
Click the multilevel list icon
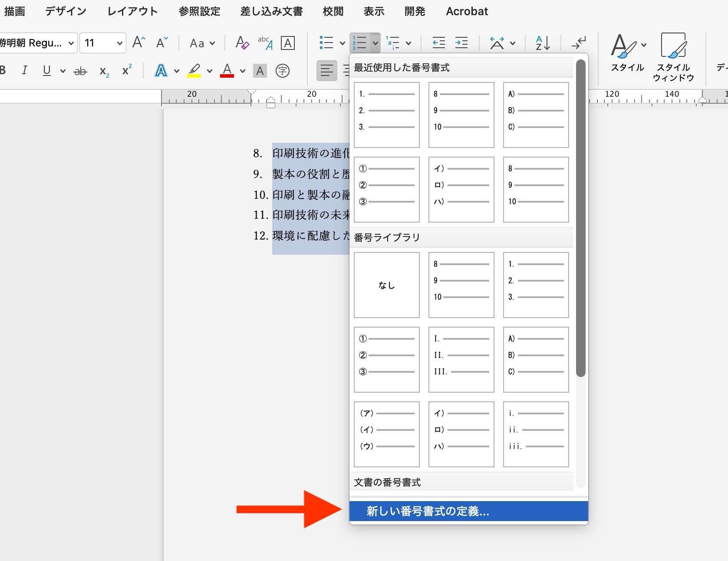(x=393, y=43)
